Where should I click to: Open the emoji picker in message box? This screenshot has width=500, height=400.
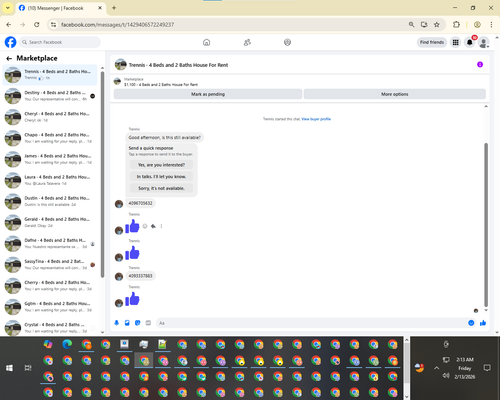(x=471, y=323)
